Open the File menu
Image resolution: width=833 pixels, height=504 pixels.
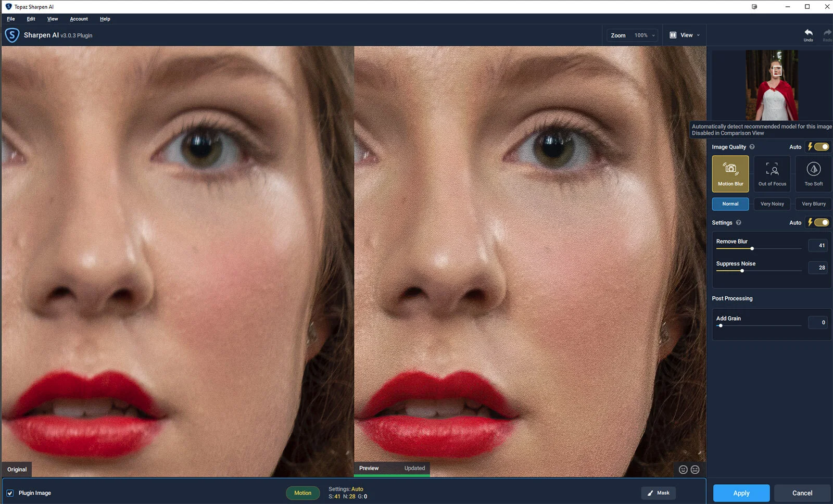(x=11, y=19)
